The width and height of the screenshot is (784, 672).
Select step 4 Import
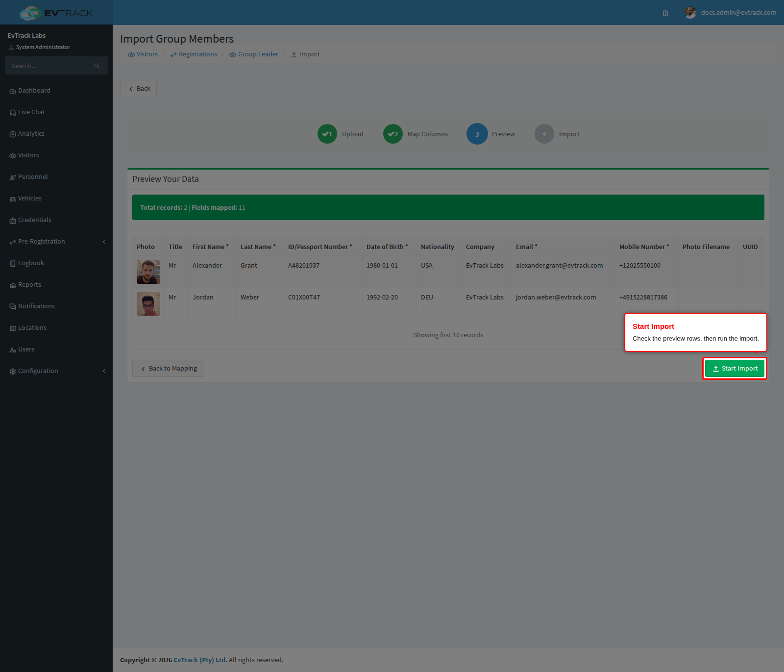point(557,134)
